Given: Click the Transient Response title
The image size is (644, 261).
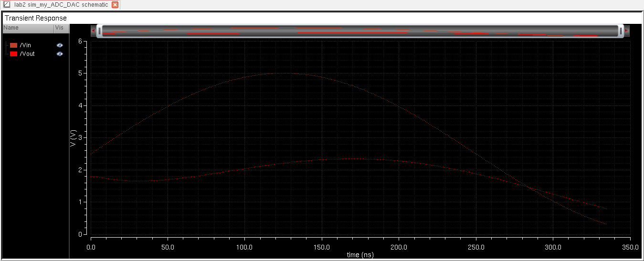Looking at the screenshot, I should tap(36, 18).
